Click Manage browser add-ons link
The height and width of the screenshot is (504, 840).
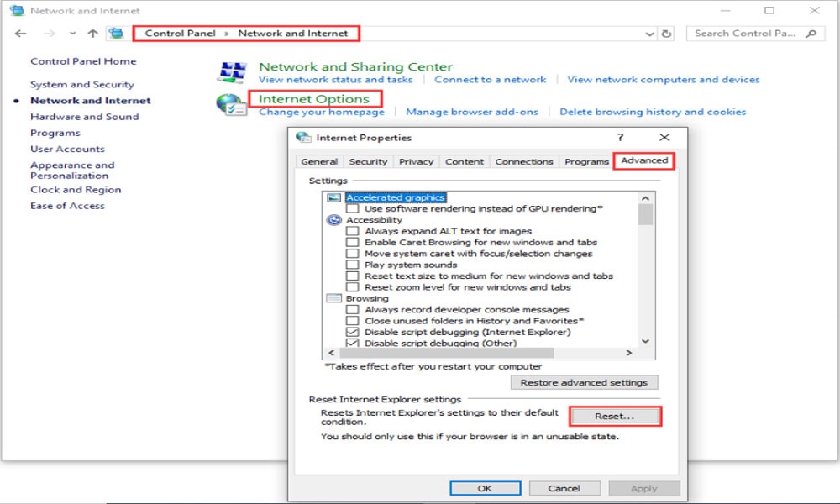(x=471, y=112)
